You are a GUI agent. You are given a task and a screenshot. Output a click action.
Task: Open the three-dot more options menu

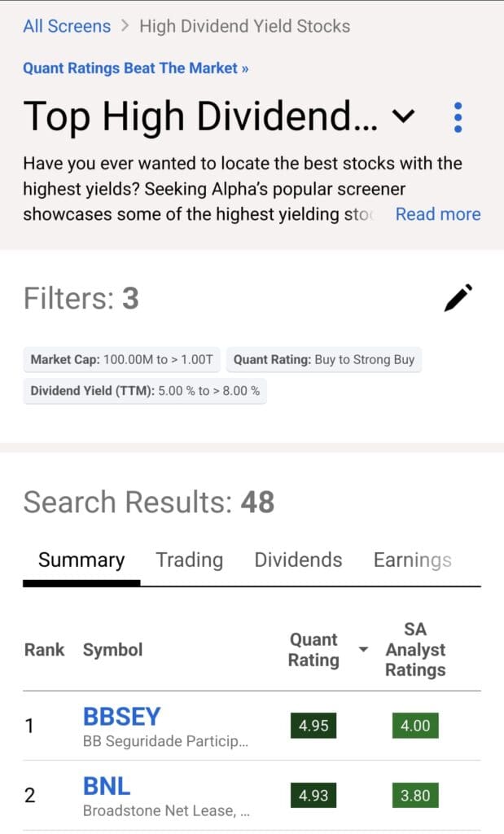tap(458, 118)
